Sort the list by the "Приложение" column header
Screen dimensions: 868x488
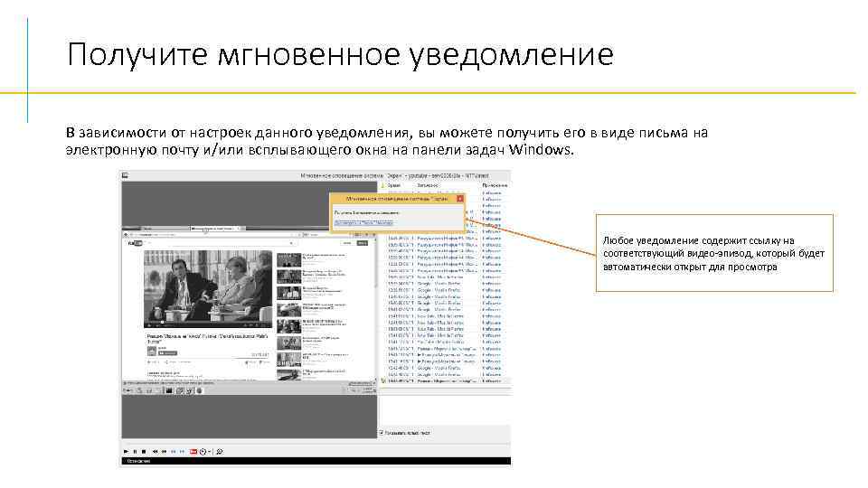pyautogui.click(x=495, y=185)
